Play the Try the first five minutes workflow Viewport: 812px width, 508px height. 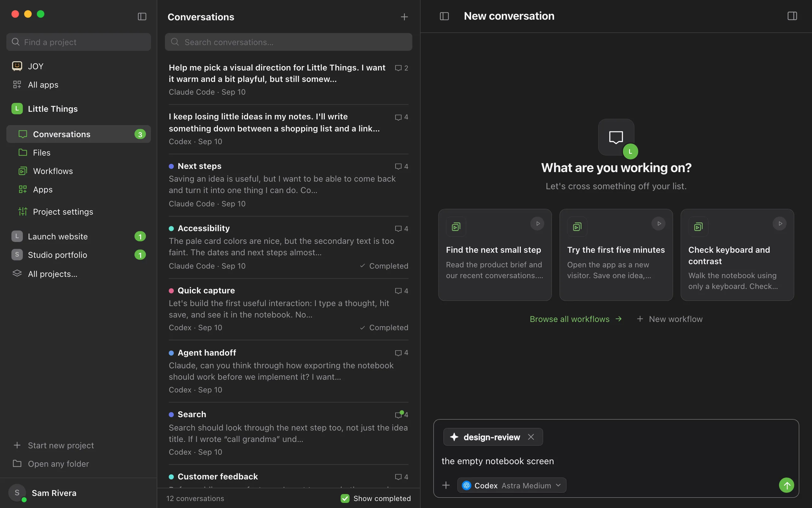pos(659,224)
